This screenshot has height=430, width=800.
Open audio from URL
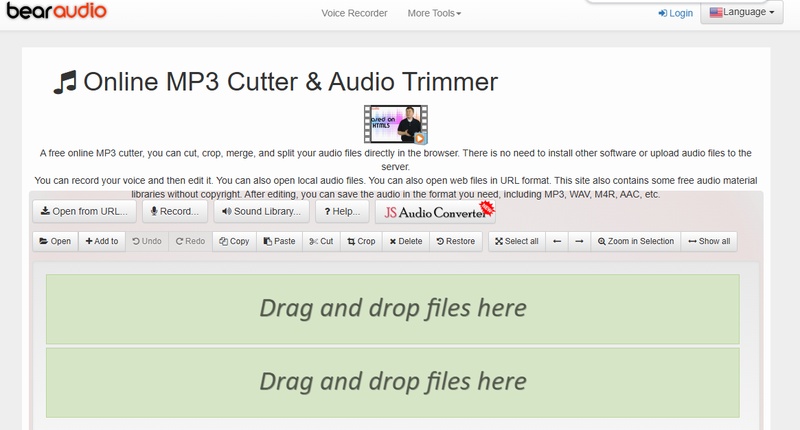[84, 211]
